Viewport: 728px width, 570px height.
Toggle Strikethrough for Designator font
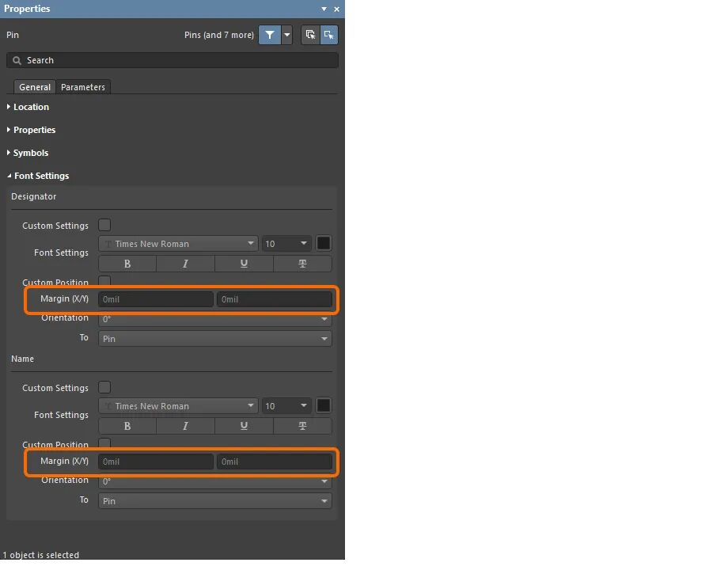(302, 264)
